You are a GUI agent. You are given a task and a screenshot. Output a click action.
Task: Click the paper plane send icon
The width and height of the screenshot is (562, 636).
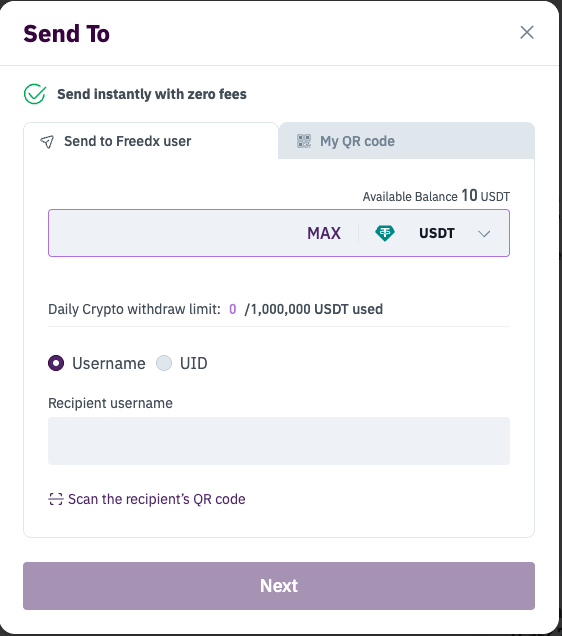[x=47, y=142]
